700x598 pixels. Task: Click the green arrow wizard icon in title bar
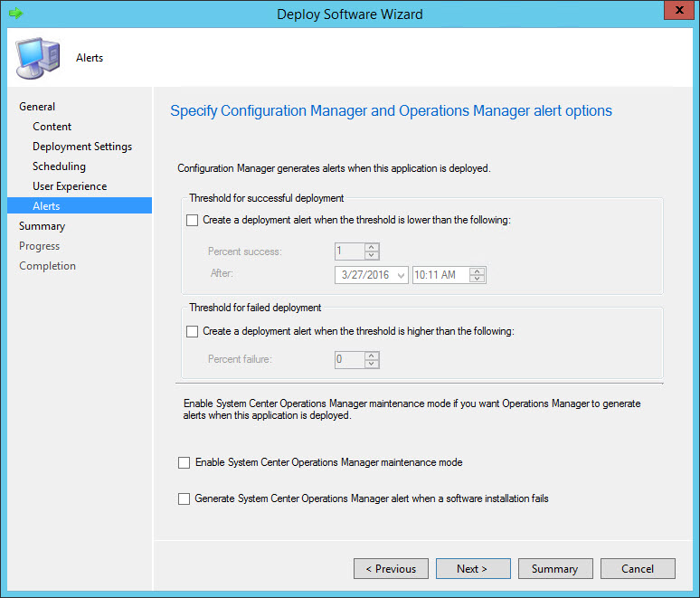(15, 14)
